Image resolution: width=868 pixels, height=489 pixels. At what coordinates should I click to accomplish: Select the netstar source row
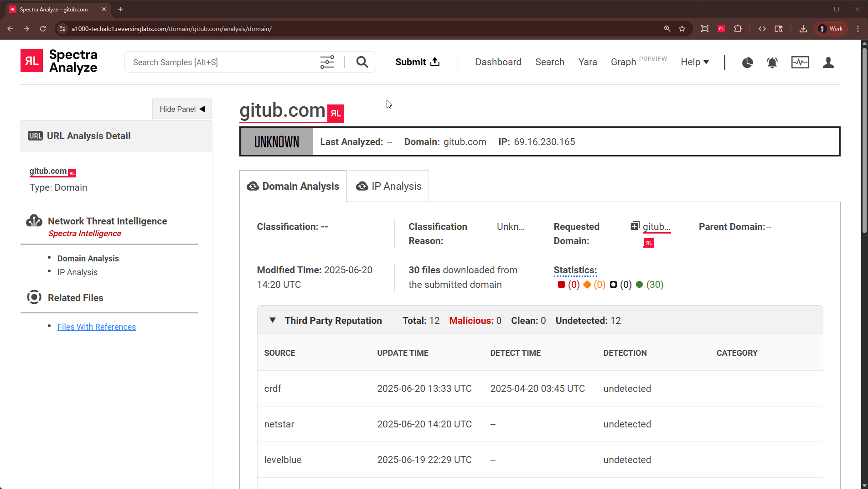coord(540,424)
